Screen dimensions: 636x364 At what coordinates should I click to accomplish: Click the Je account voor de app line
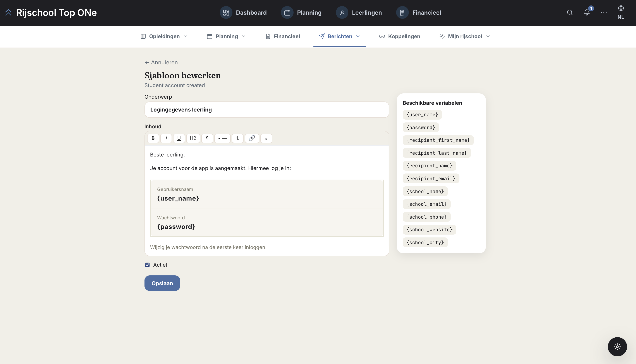(220, 168)
